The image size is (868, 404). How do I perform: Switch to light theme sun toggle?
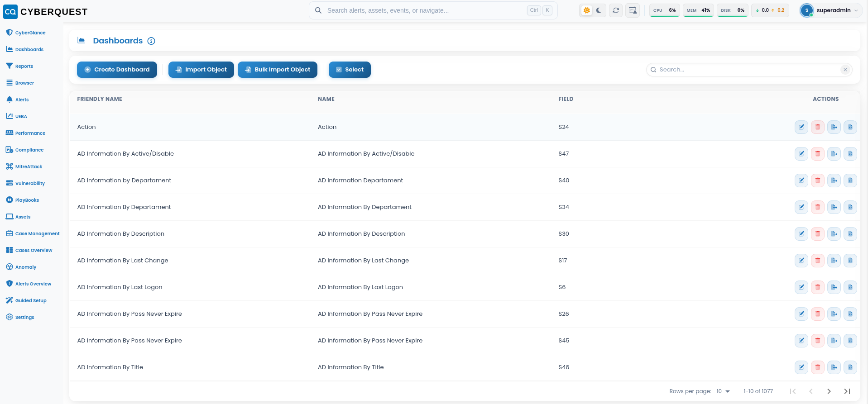[587, 10]
